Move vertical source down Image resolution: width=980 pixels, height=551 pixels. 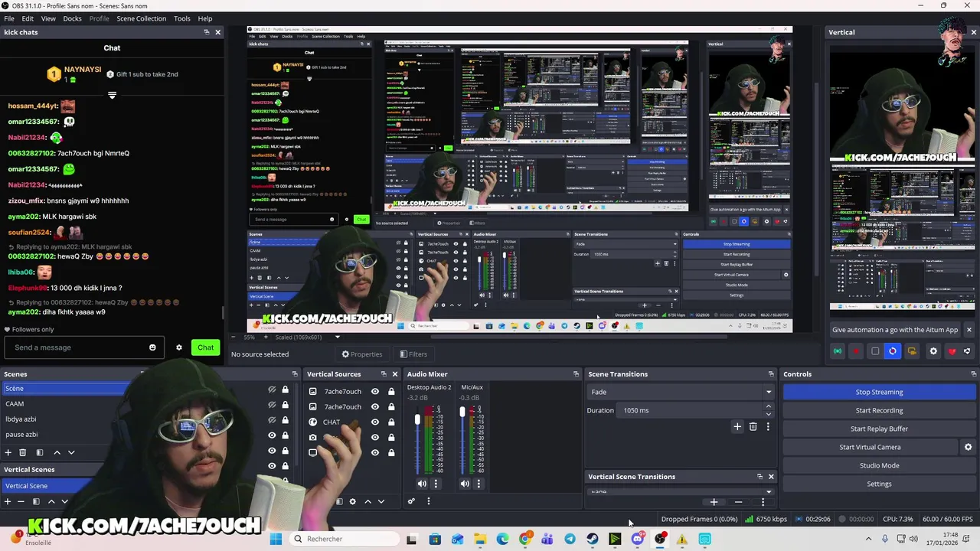381,501
